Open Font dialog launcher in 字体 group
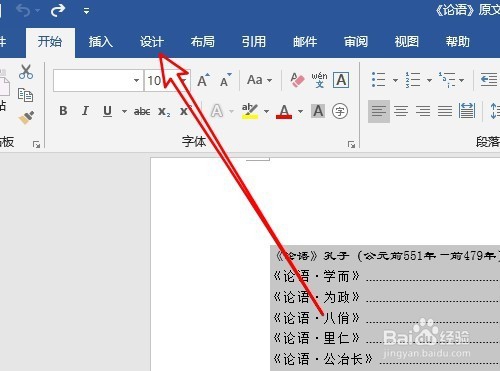 351,144
